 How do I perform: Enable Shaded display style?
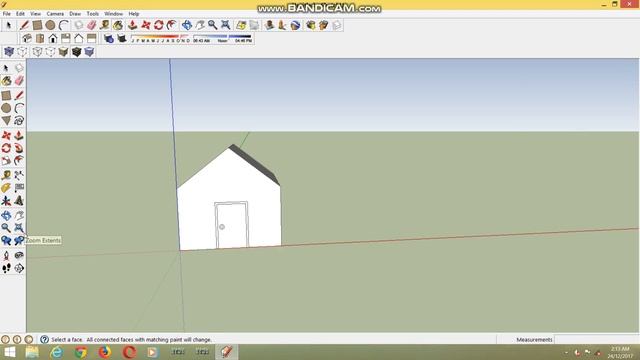click(63, 52)
